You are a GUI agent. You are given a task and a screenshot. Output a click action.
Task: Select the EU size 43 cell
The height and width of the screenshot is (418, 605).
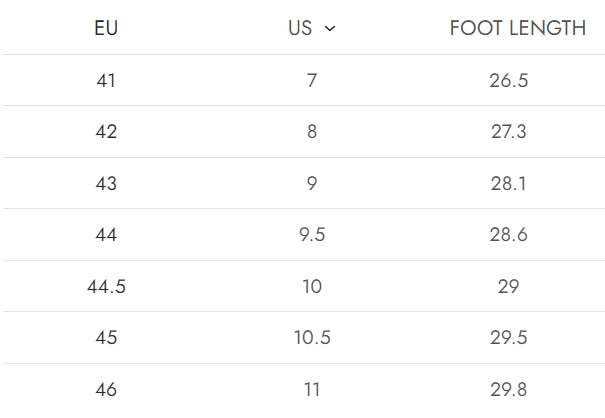pyautogui.click(x=106, y=184)
